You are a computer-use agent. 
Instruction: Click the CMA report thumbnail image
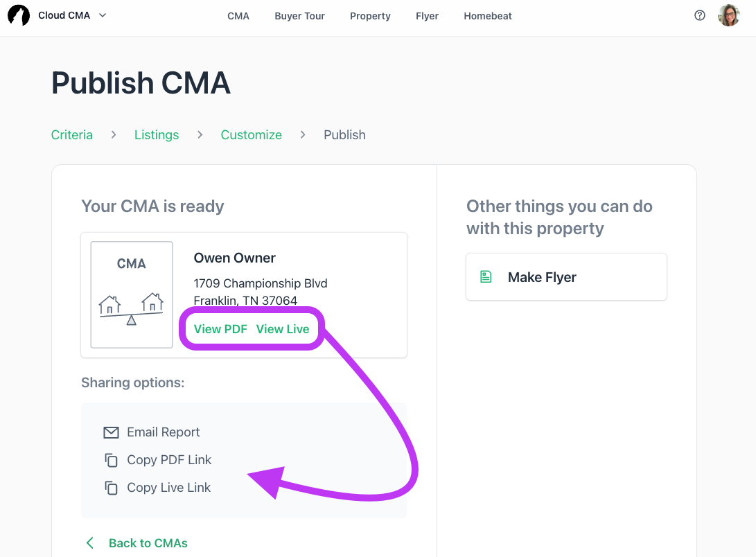[131, 294]
